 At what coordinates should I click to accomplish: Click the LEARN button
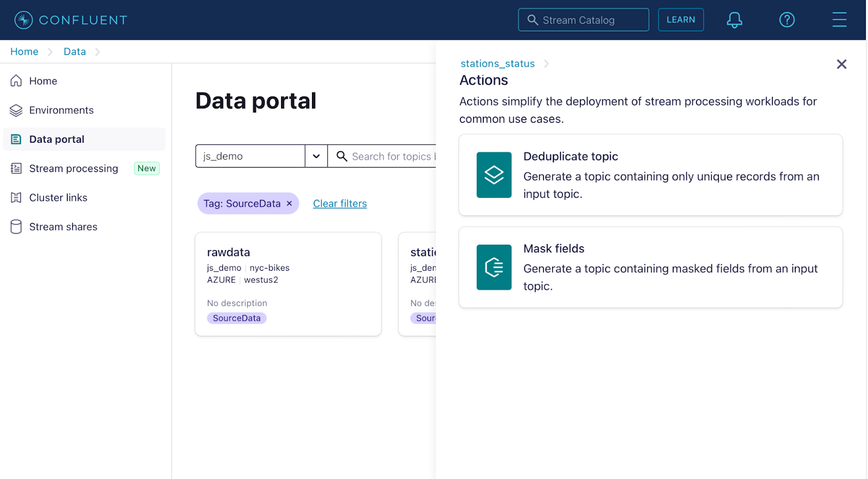coord(681,20)
